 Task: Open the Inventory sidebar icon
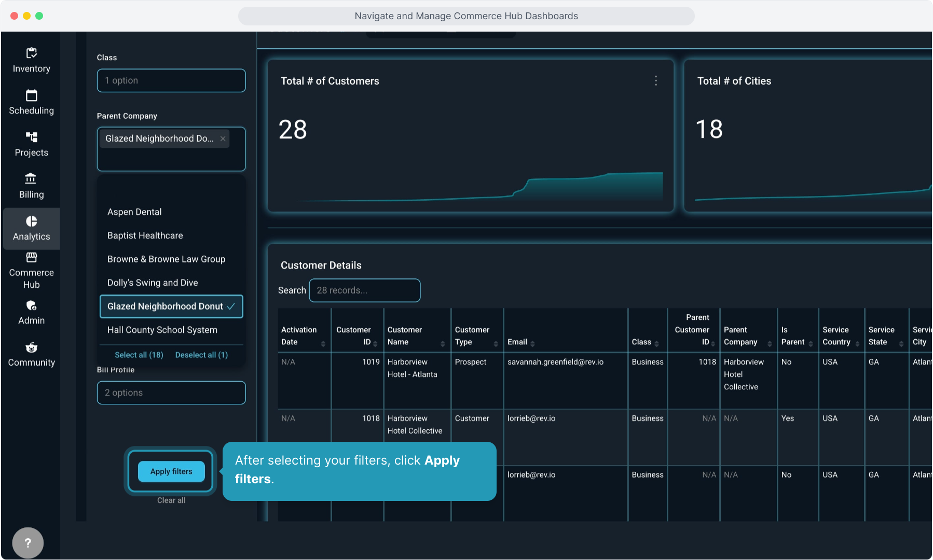click(x=31, y=53)
